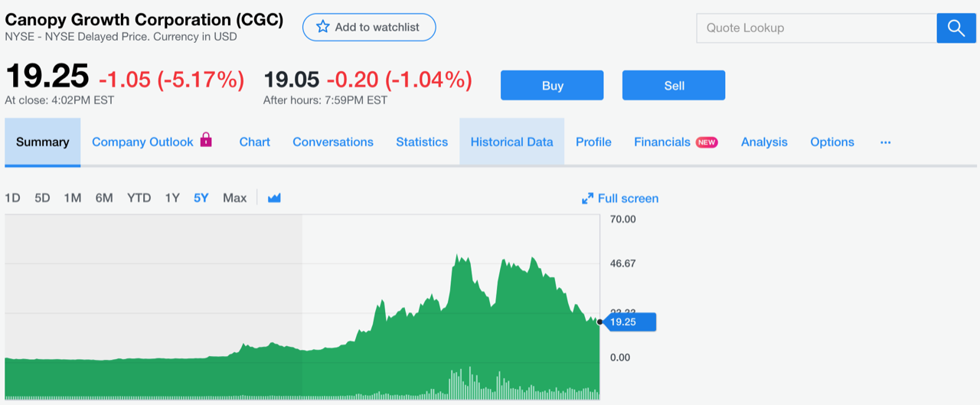Click the chart type area icon

[x=275, y=198]
